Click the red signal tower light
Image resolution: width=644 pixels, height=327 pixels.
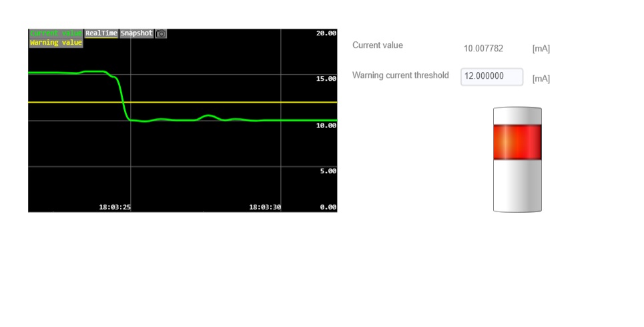click(517, 142)
